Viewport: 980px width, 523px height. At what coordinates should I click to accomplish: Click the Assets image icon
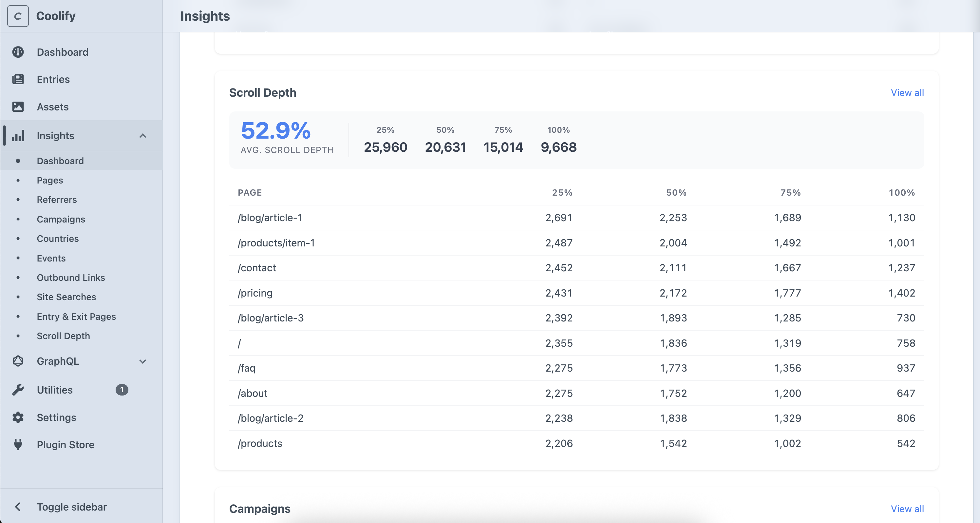coord(18,107)
